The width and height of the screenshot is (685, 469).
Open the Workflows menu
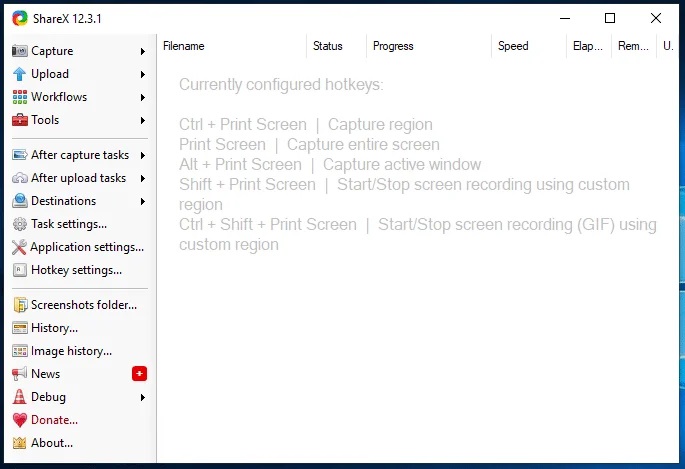pos(80,97)
